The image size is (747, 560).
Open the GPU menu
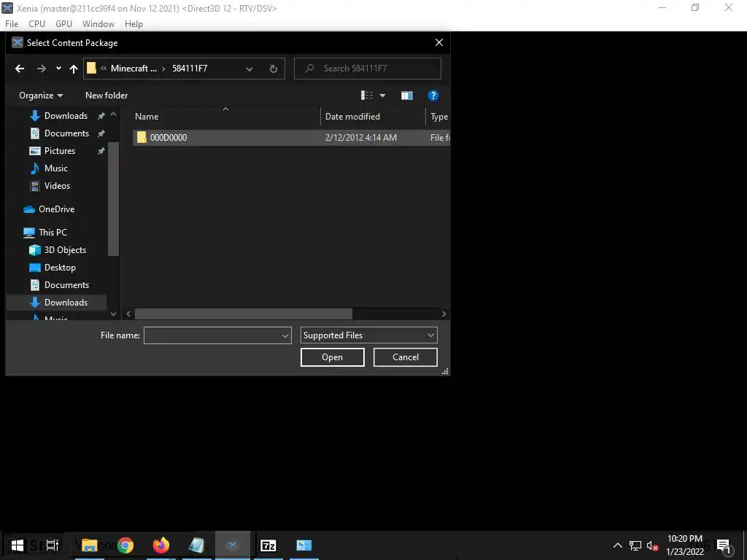point(63,24)
